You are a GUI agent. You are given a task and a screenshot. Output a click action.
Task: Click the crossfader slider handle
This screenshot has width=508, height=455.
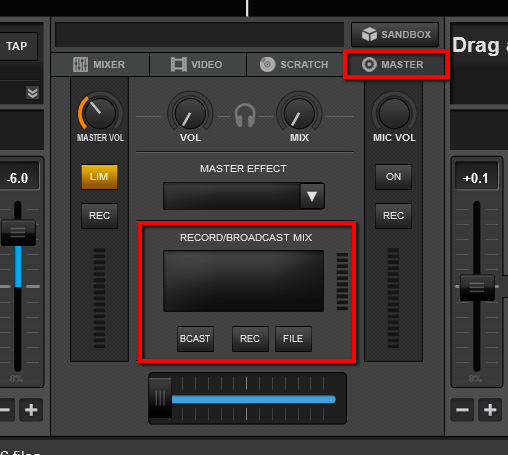click(160, 398)
